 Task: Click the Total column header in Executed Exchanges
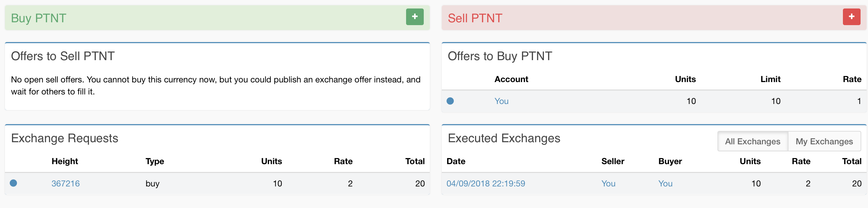pyautogui.click(x=851, y=161)
